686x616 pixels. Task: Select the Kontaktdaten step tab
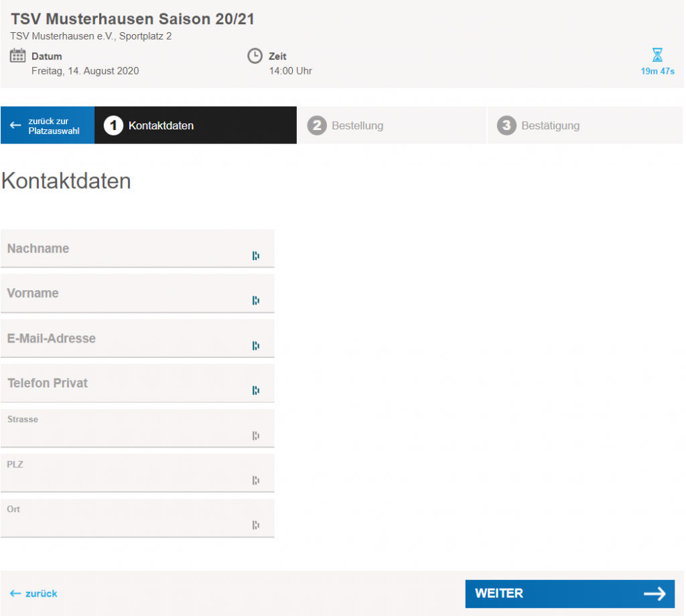[195, 125]
